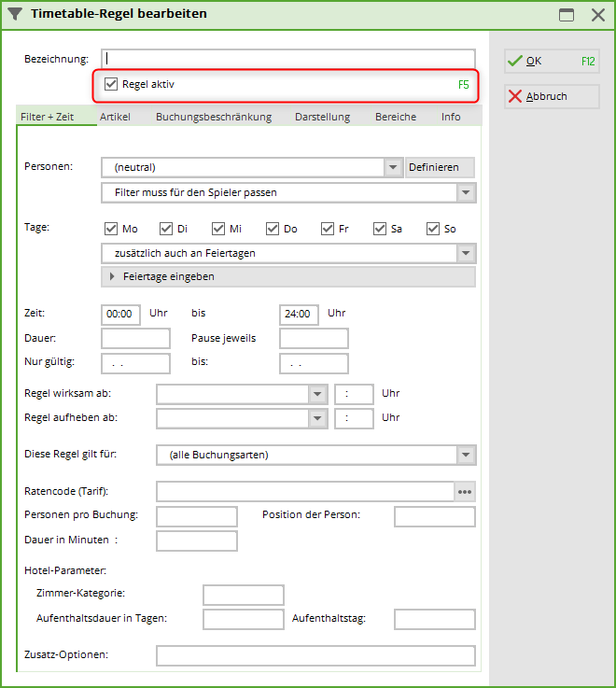Switch to the Artikel tab

[115, 117]
